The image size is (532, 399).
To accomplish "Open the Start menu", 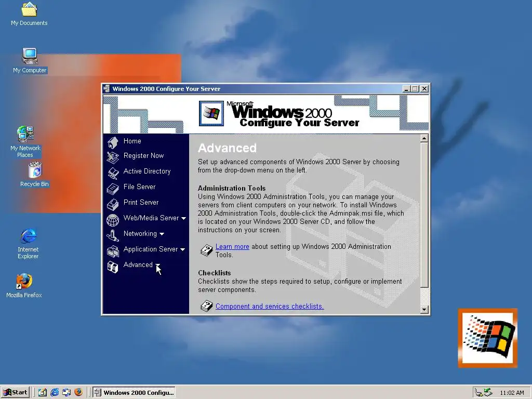I will (x=15, y=392).
